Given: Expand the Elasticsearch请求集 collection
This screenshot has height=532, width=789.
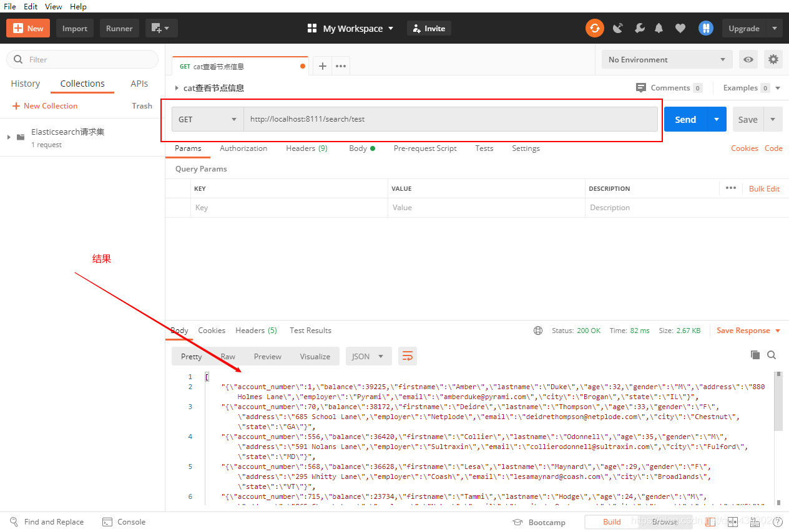Looking at the screenshot, I should click(9, 137).
